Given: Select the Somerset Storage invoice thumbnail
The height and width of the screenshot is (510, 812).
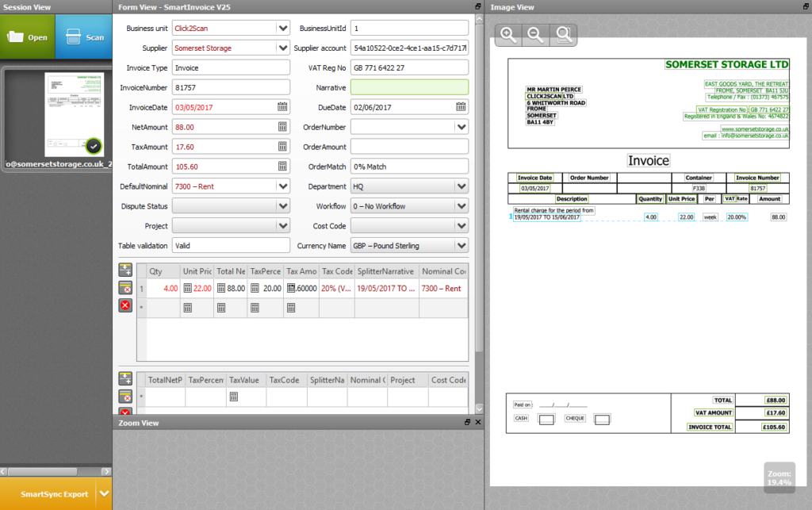Looking at the screenshot, I should (x=74, y=114).
